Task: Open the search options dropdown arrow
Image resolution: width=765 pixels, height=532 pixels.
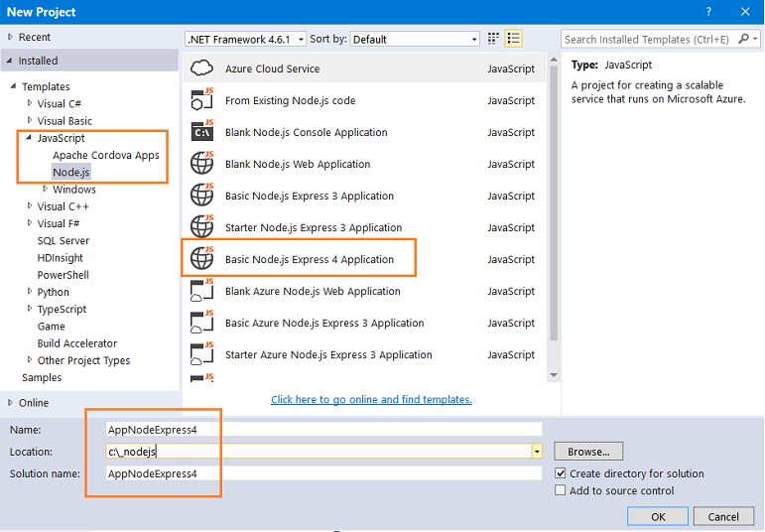Action: 755,39
